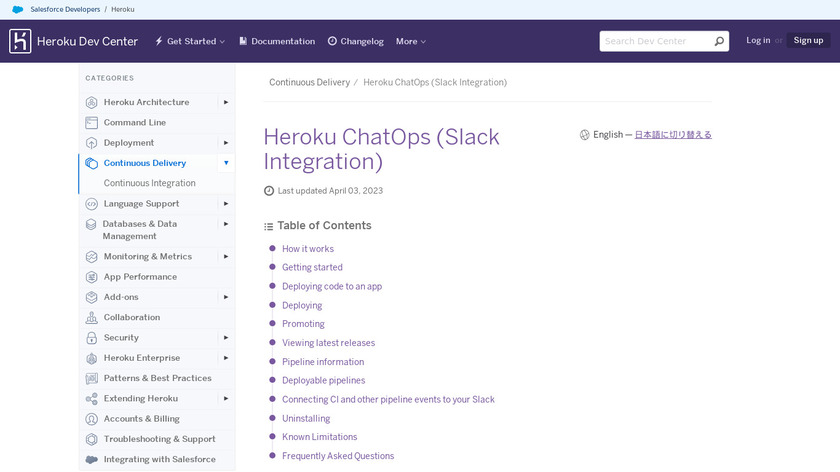
Task: Click the globe language icon
Action: coord(584,135)
